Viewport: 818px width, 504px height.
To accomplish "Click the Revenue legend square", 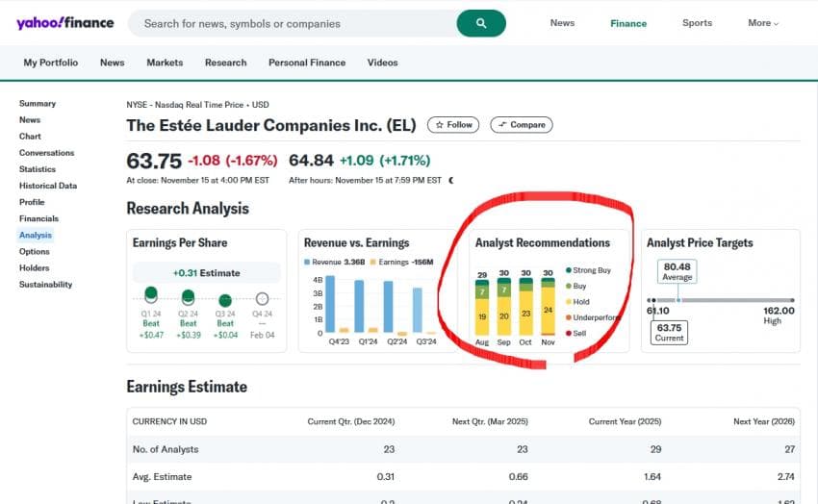I will click(x=307, y=262).
